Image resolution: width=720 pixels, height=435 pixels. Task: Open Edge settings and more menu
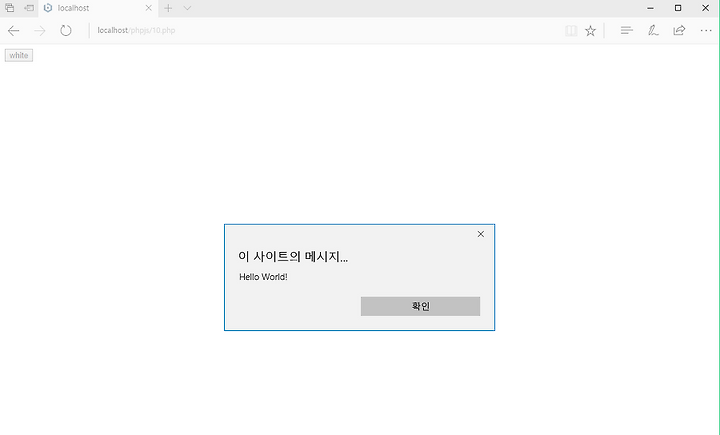(706, 31)
